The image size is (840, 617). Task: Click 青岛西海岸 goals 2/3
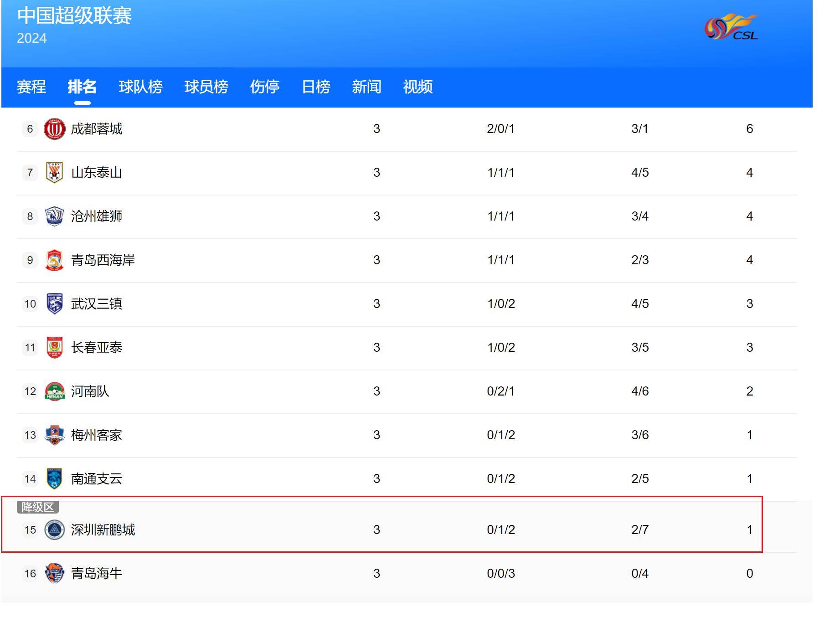[640, 260]
